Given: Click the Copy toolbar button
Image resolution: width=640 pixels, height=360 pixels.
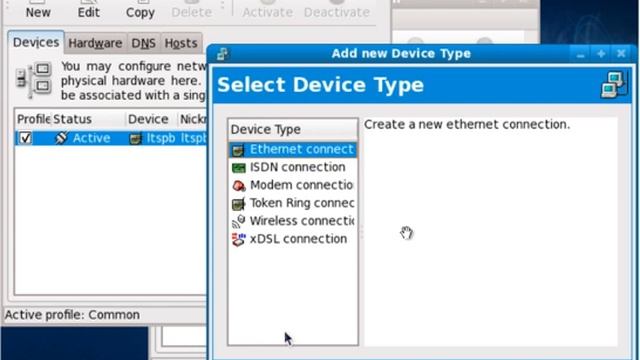Looking at the screenshot, I should [140, 10].
